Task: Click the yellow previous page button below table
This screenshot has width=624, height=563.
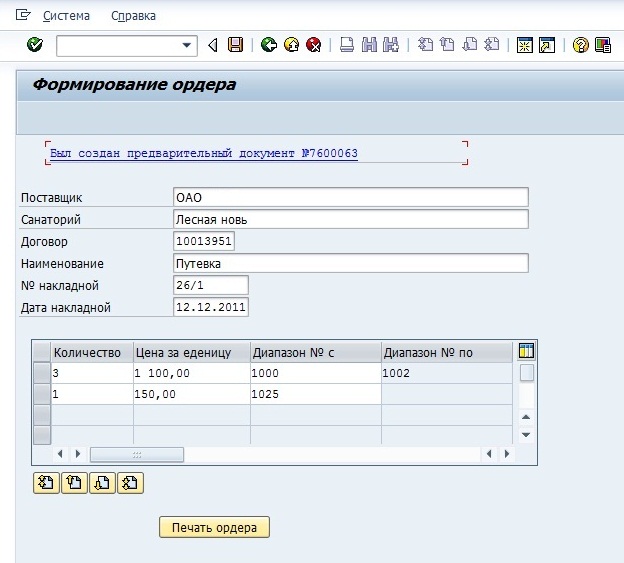Action: click(x=74, y=483)
